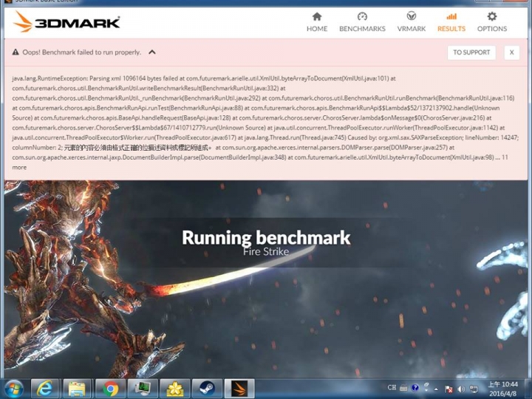Launch Internet Explorer from taskbar
The image size is (532, 399).
[x=45, y=389]
